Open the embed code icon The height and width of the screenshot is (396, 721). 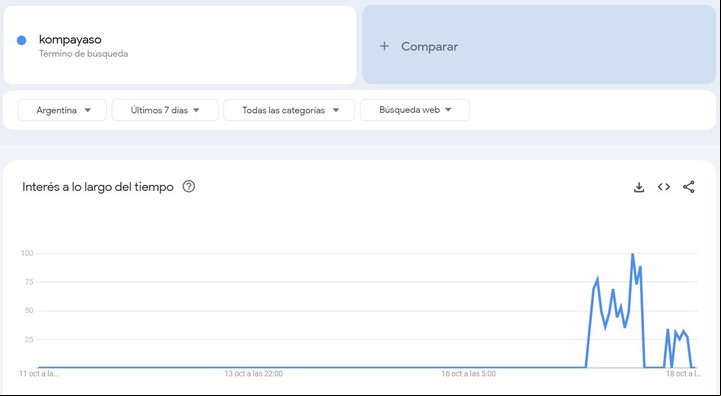coord(664,187)
